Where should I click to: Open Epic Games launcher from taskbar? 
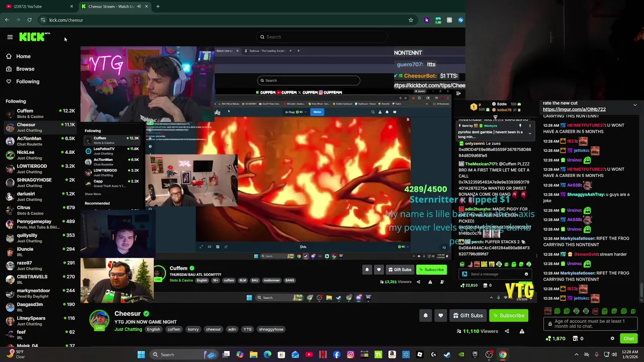click(475, 354)
